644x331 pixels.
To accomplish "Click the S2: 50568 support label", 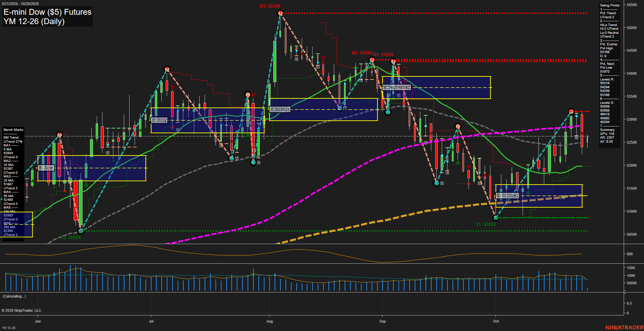I will point(71,237).
